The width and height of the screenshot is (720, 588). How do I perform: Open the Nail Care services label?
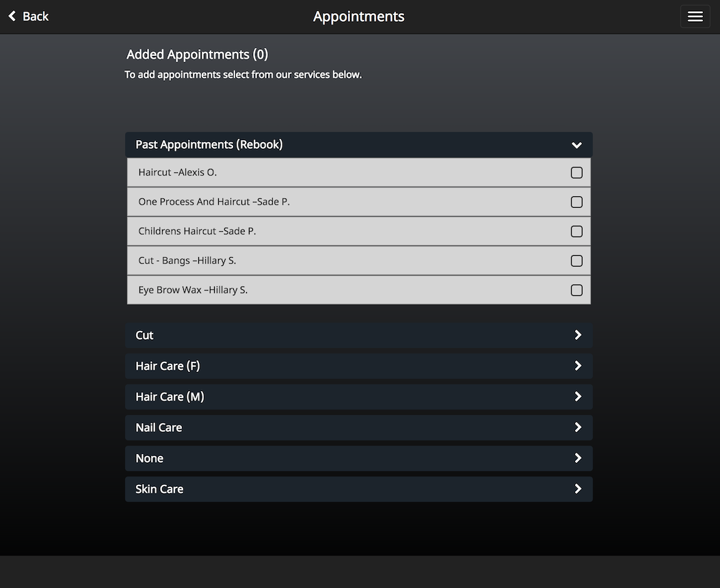[x=159, y=427]
